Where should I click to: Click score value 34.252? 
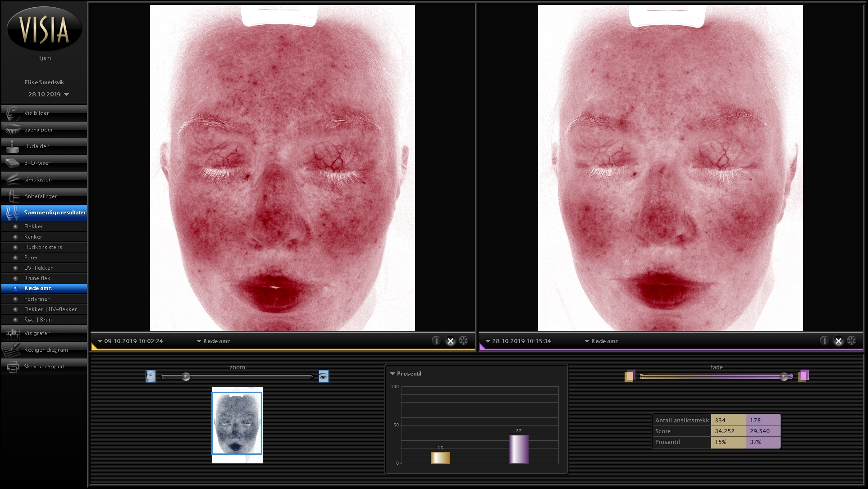point(729,431)
